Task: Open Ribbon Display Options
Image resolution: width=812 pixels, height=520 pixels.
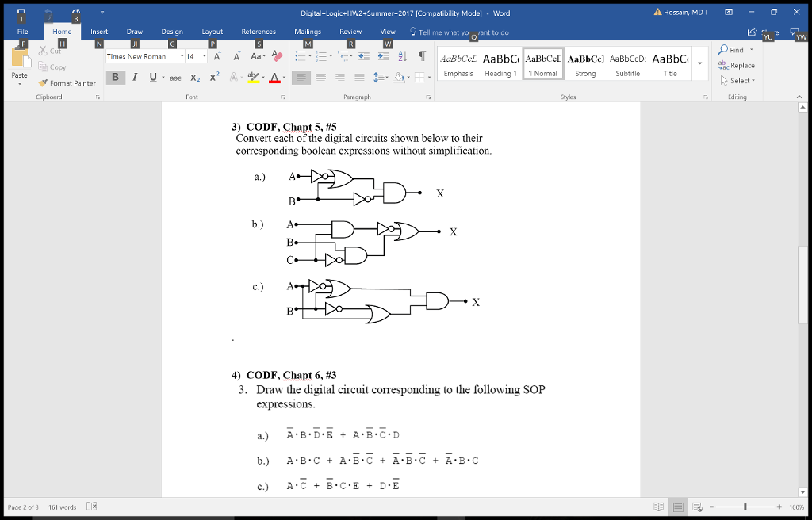Action: pyautogui.click(x=729, y=13)
